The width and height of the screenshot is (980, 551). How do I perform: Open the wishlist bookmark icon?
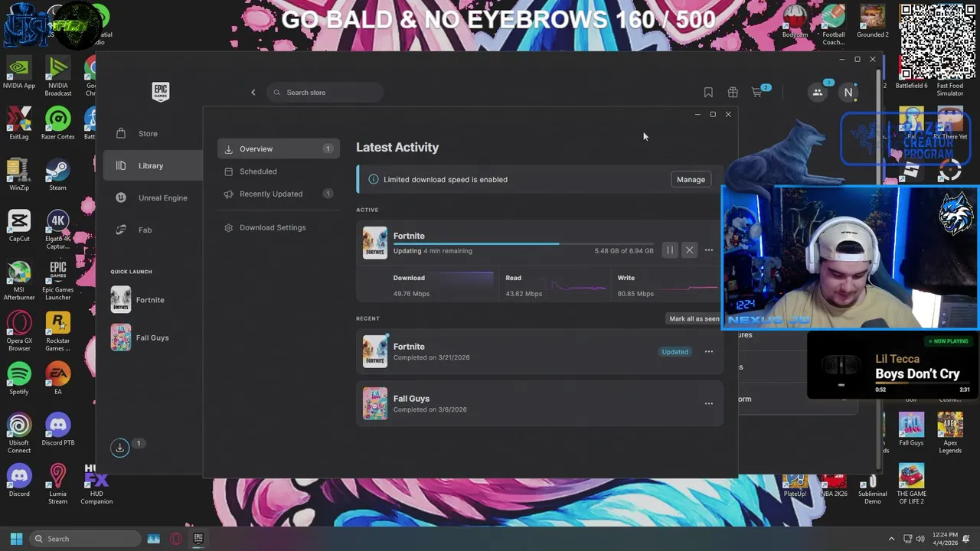708,93
